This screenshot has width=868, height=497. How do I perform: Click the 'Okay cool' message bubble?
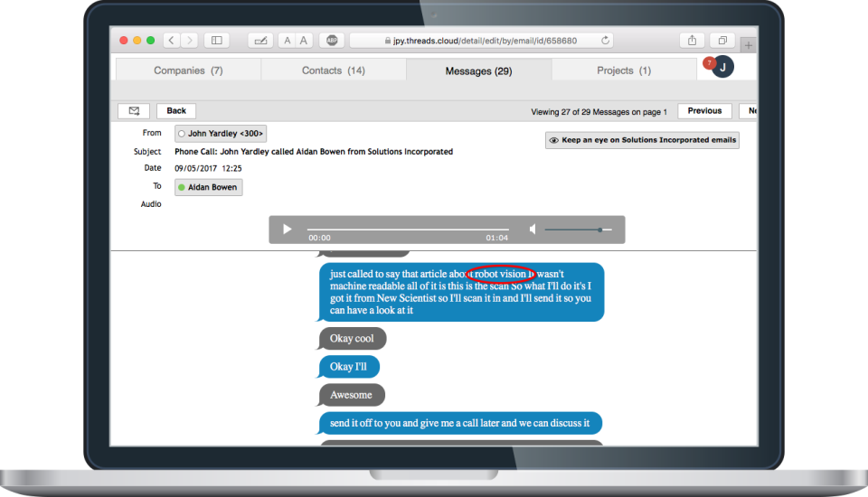click(x=352, y=338)
